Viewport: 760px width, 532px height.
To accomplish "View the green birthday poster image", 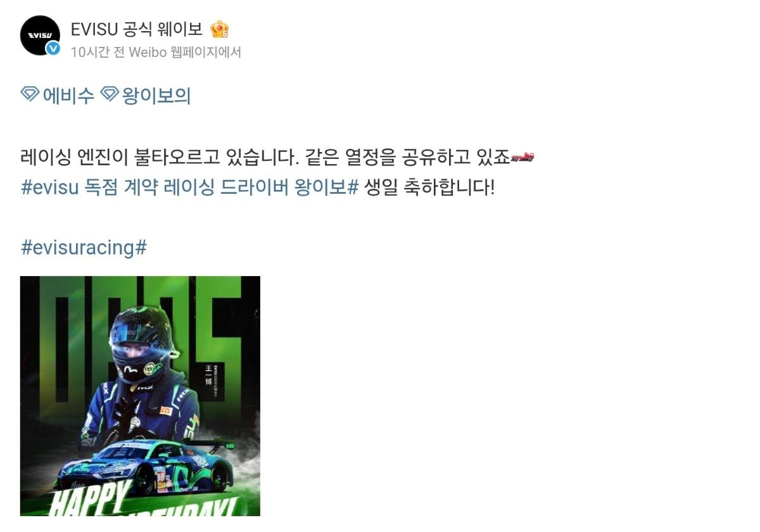I will (x=140, y=396).
